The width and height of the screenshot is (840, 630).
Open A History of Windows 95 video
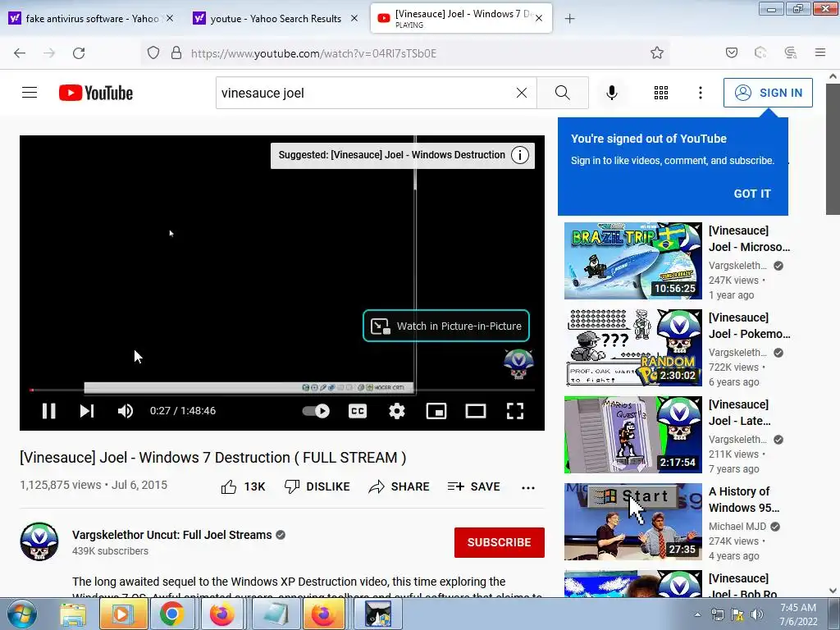(x=744, y=500)
